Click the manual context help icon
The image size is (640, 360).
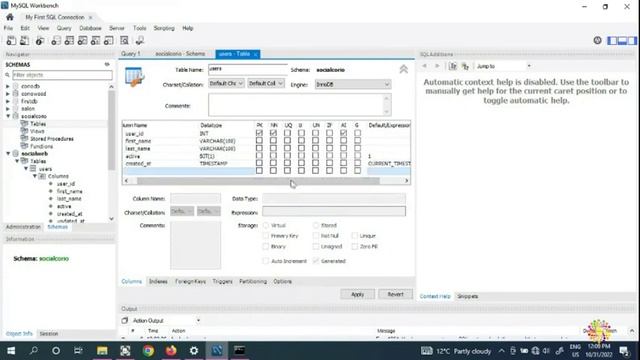click(x=453, y=66)
